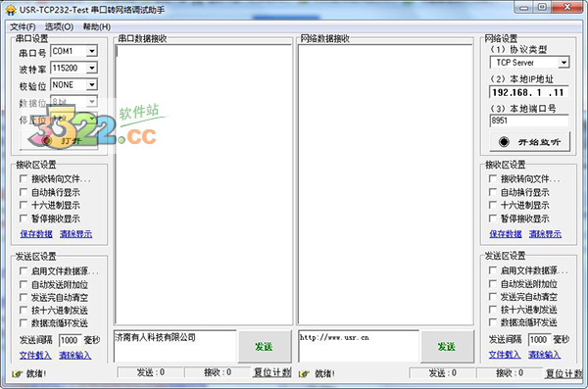Enable network 按十六进制发送 checkbox
This screenshot has width=588, height=389.
click(x=493, y=310)
